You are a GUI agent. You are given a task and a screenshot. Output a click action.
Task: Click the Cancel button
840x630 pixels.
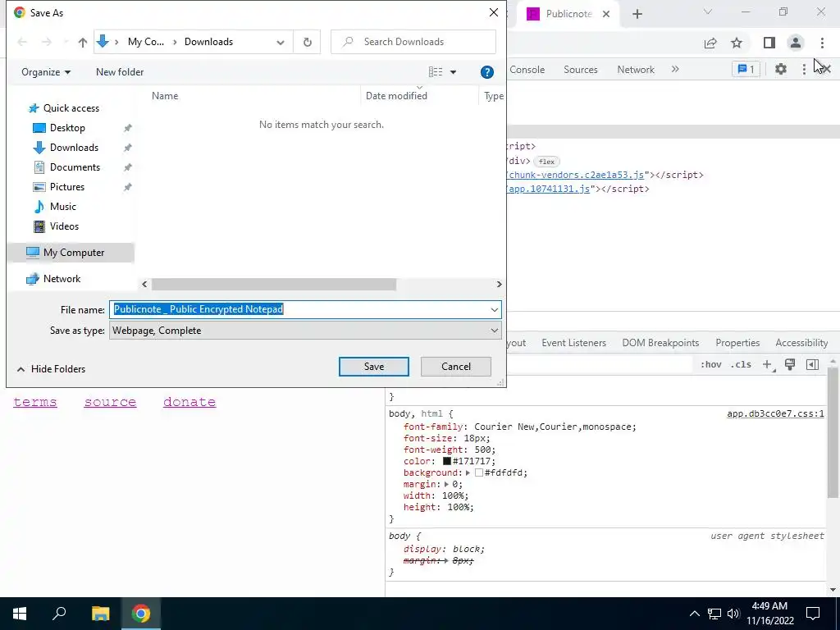(x=456, y=367)
